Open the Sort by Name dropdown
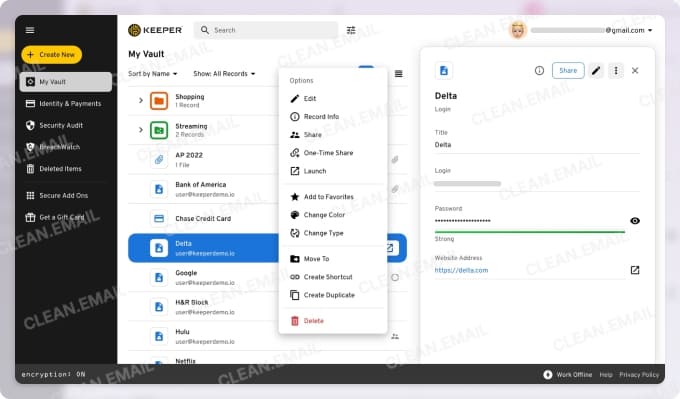This screenshot has width=680, height=399. pyautogui.click(x=153, y=74)
